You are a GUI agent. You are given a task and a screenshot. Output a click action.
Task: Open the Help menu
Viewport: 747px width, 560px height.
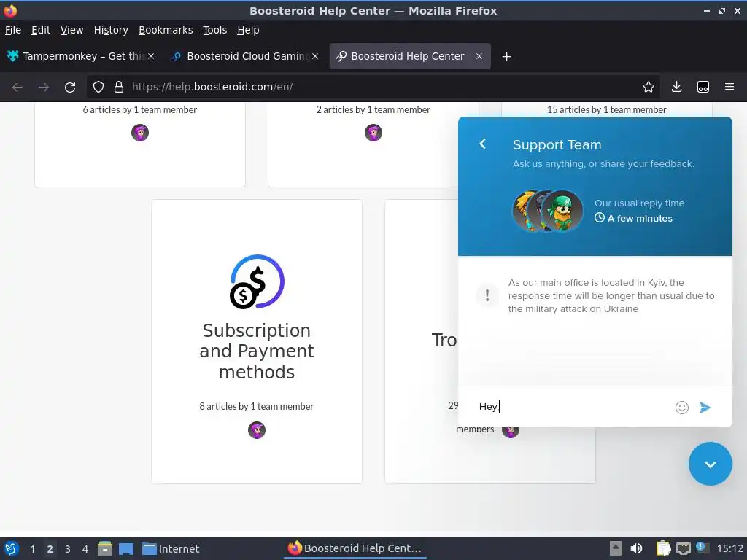point(248,30)
